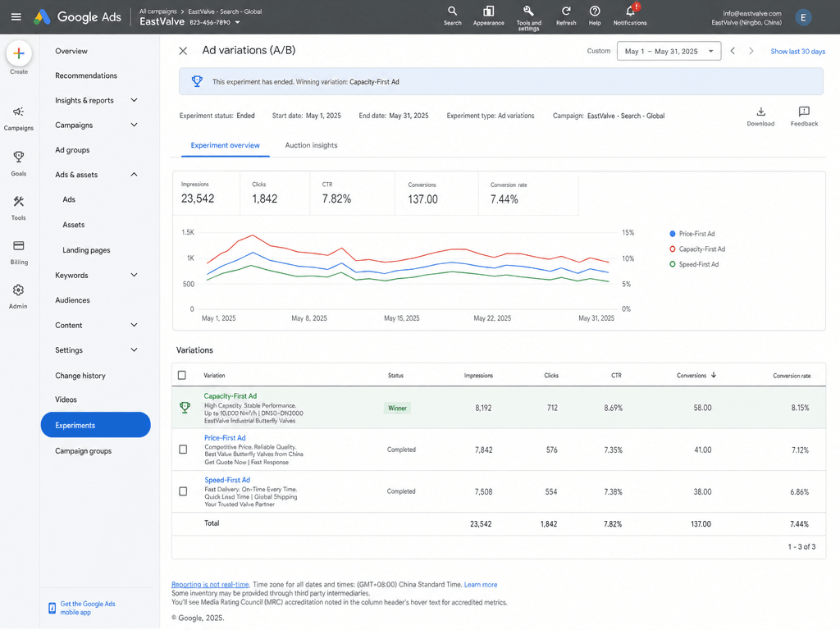The height and width of the screenshot is (630, 840).
Task: Click All campaigns breadcrumb
Action: click(158, 11)
